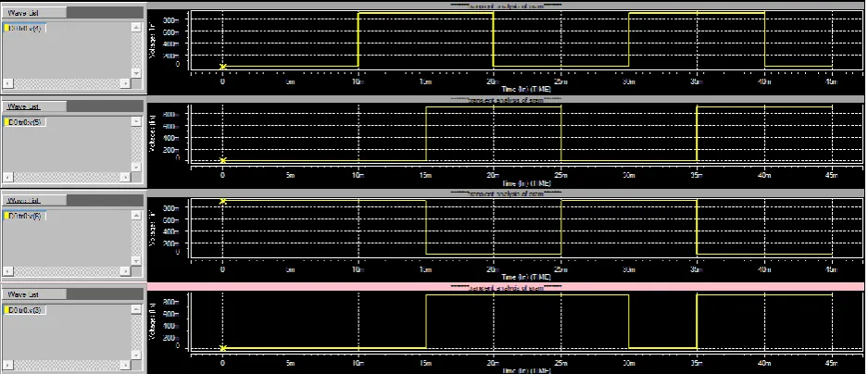Click the right scroll arrow in v(5) wave list

[126, 178]
